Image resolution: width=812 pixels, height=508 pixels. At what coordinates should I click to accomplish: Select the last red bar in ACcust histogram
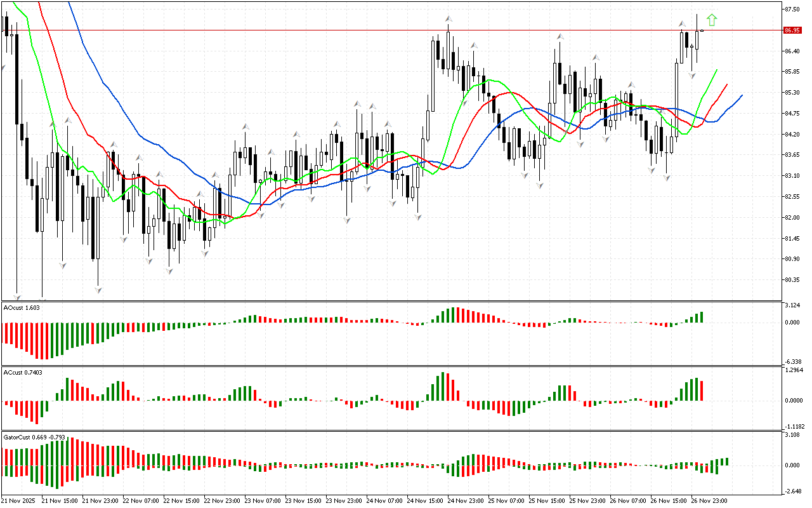pyautogui.click(x=702, y=391)
